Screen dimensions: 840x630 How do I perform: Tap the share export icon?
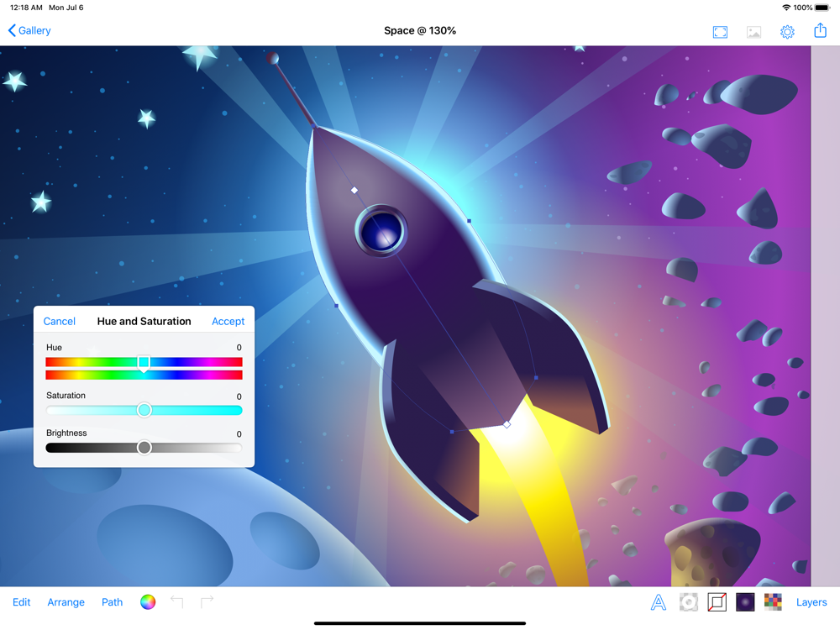[820, 30]
